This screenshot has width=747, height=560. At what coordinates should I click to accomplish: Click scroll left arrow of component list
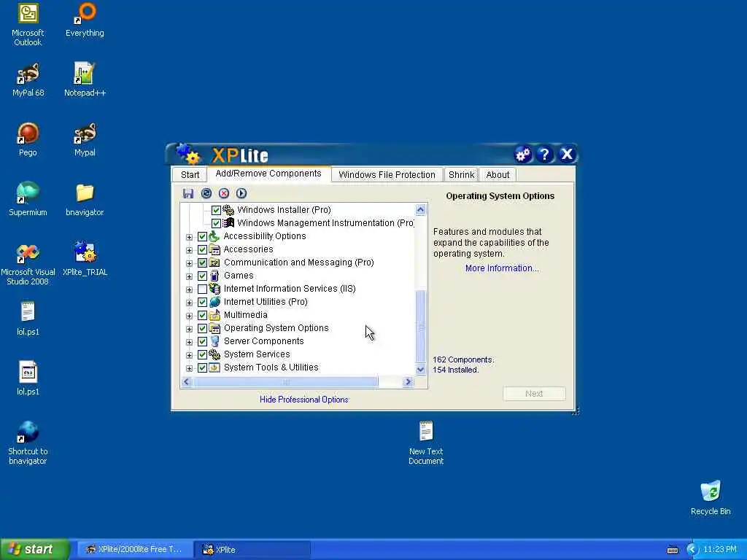(187, 382)
